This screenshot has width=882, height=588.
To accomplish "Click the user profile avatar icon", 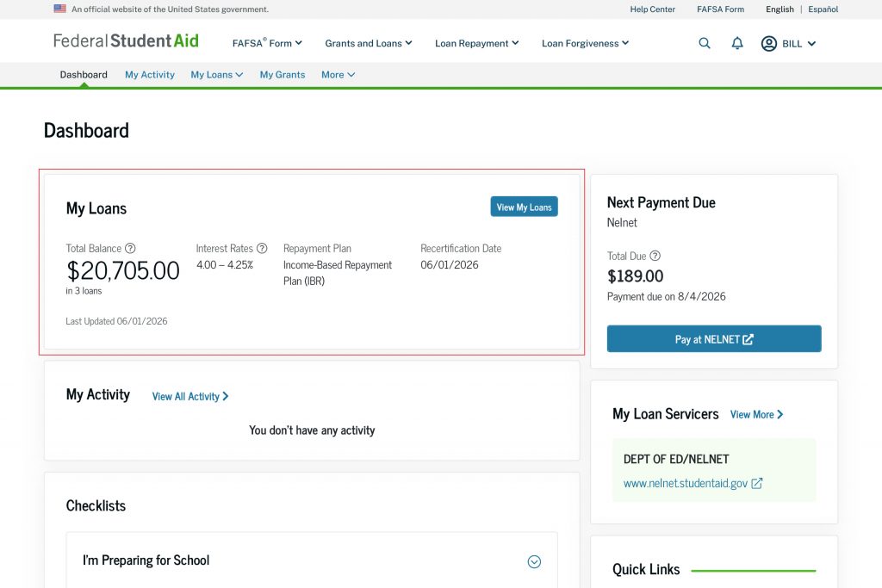I will click(768, 43).
